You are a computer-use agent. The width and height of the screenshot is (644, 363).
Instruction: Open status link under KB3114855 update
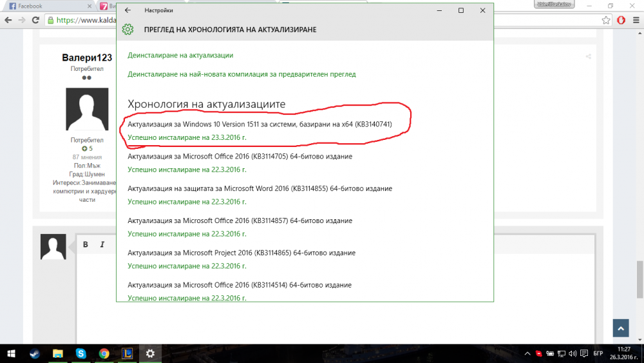[187, 201]
